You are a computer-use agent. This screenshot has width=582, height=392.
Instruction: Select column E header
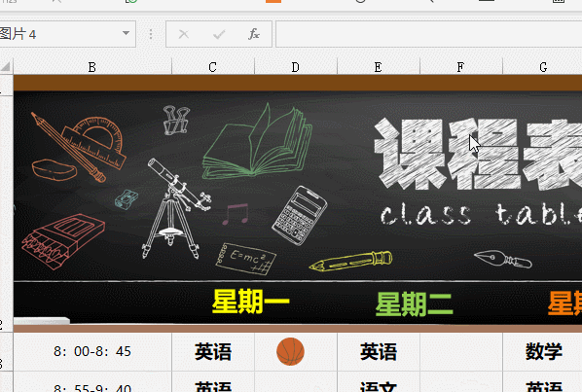[x=379, y=67]
